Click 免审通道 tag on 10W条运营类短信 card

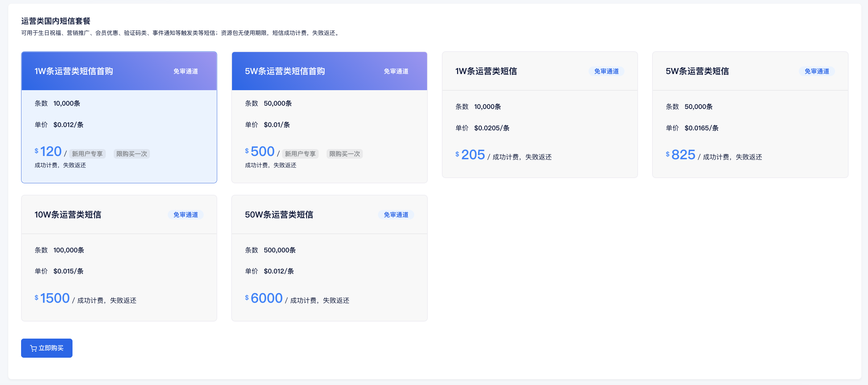(x=186, y=215)
